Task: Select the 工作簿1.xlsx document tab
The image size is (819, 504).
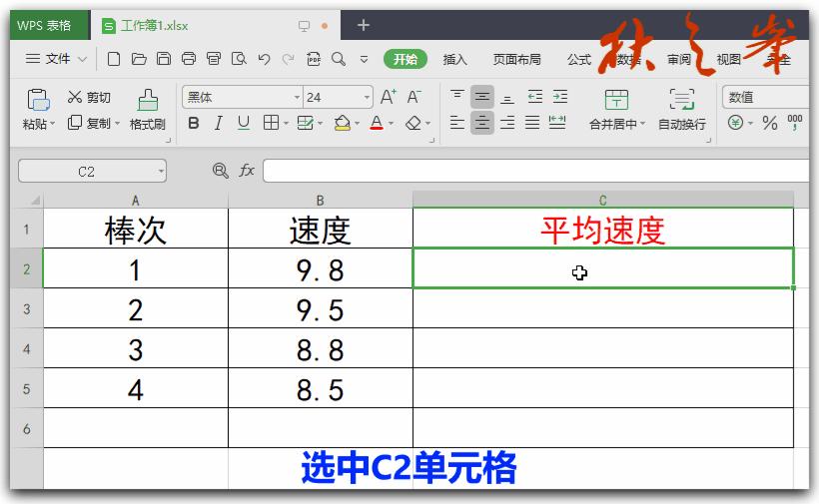Action: [x=215, y=26]
